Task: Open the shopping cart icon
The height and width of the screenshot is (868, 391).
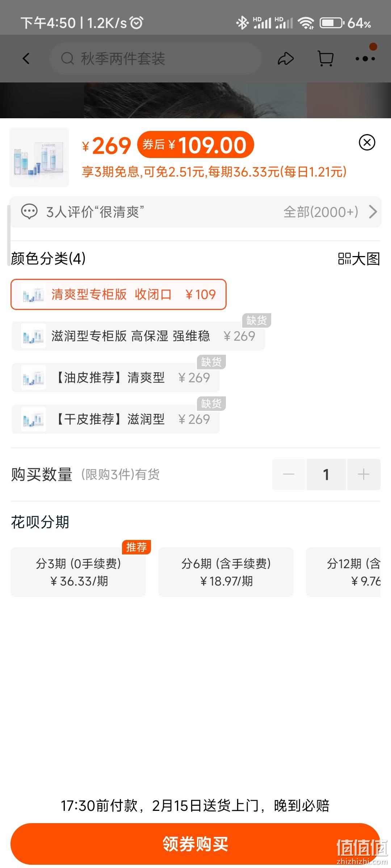Action: (325, 59)
